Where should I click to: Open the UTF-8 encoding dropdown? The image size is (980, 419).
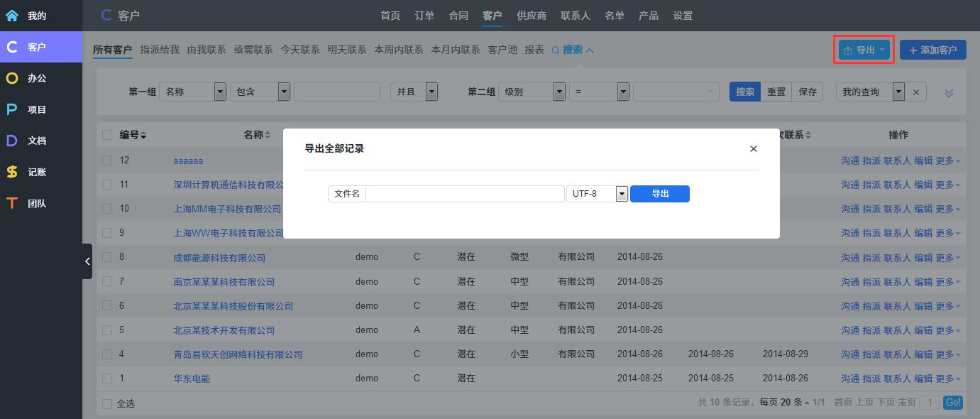coord(622,194)
